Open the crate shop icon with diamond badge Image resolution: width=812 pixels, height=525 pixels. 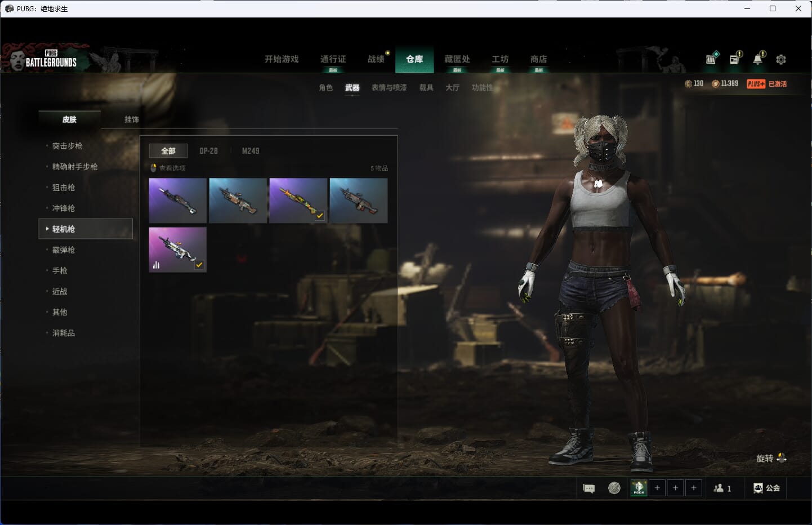712,58
